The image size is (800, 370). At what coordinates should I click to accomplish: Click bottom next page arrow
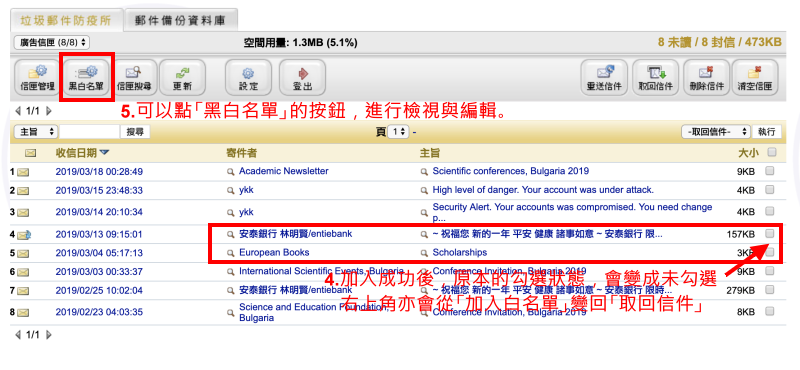[x=49, y=335]
